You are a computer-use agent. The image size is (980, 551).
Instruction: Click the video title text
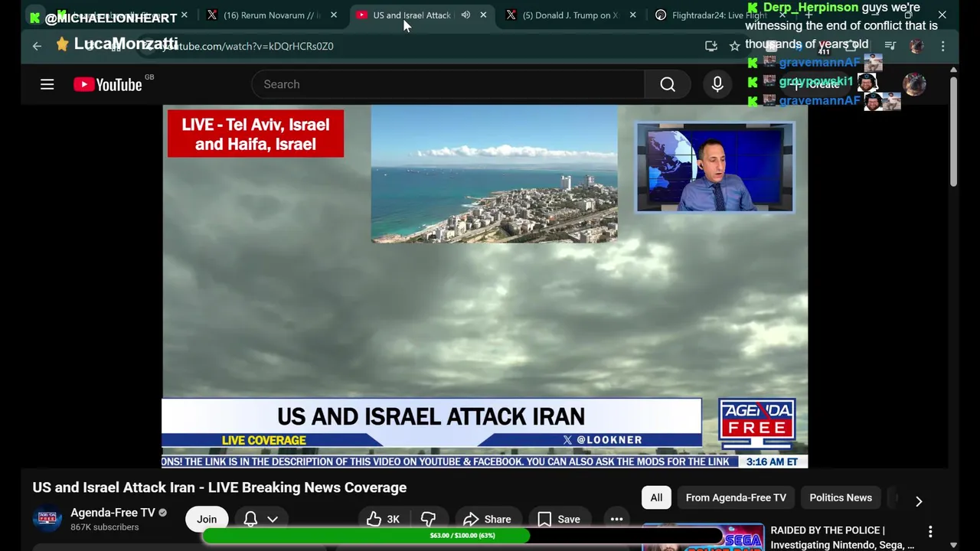(x=220, y=487)
